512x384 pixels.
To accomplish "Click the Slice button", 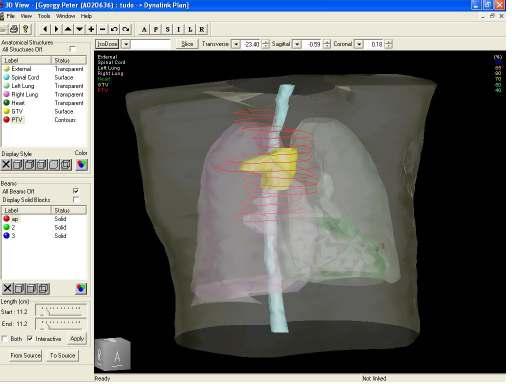I will coord(187,44).
